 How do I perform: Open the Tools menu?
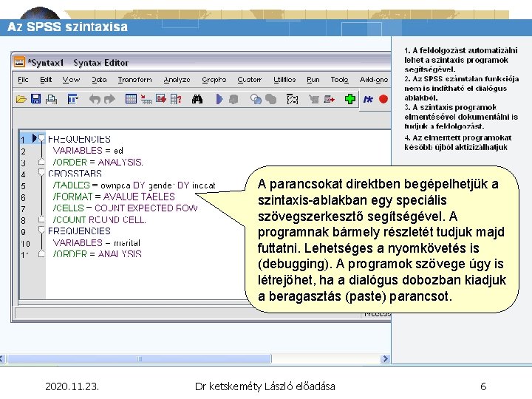339,79
